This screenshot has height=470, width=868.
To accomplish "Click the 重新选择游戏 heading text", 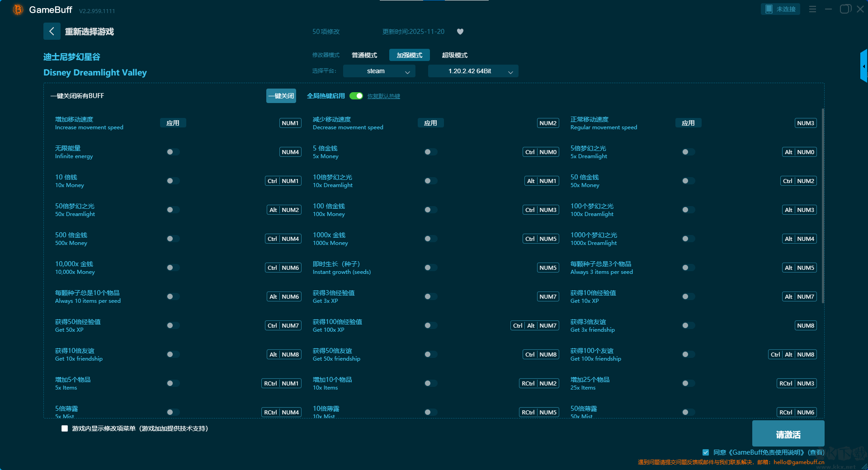I will 89,32.
